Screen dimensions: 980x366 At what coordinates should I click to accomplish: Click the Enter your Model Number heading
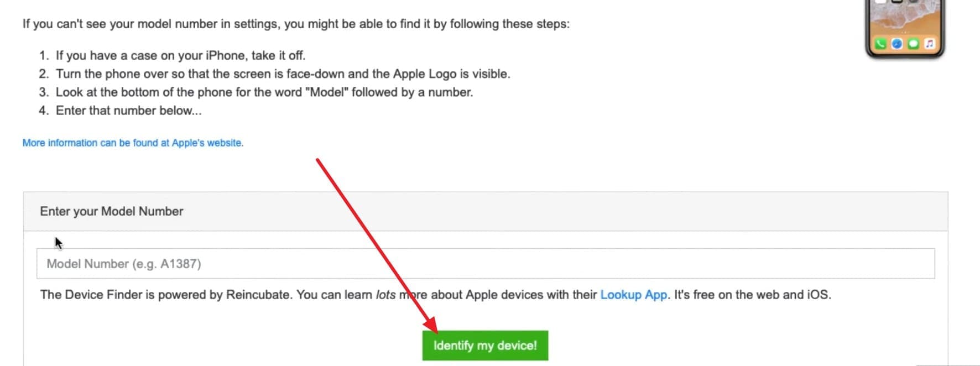point(111,211)
